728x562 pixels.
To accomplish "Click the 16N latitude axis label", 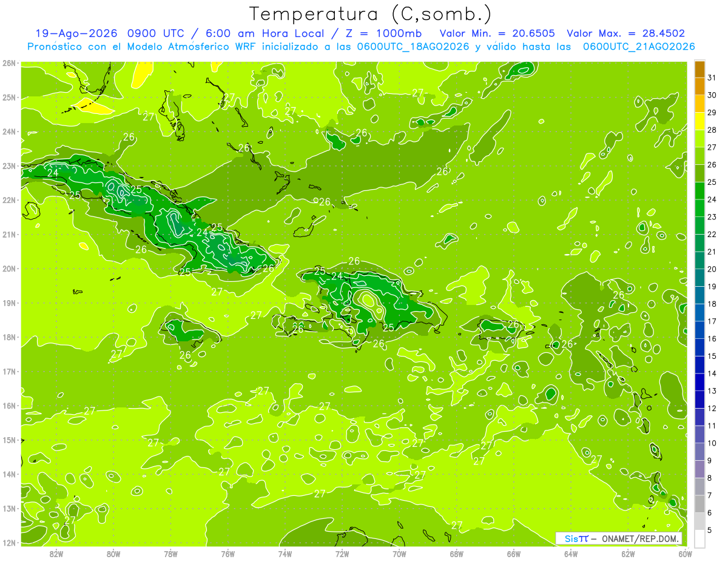I will (8, 406).
